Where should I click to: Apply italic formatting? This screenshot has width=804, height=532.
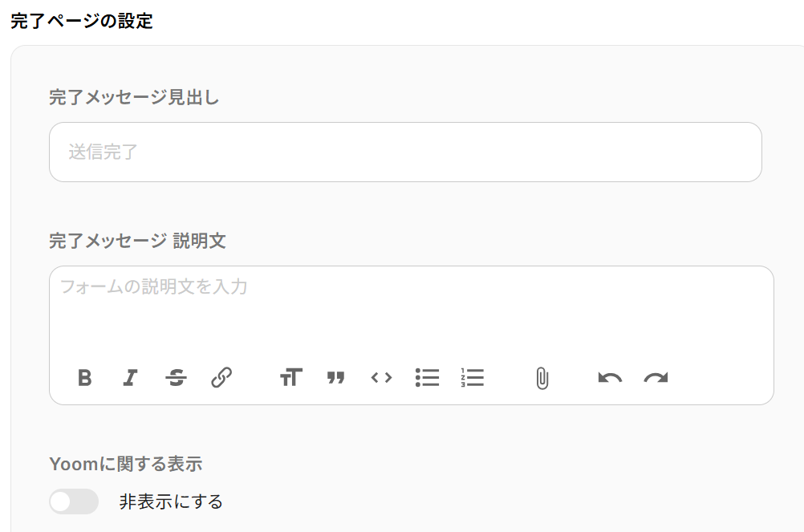coord(130,378)
